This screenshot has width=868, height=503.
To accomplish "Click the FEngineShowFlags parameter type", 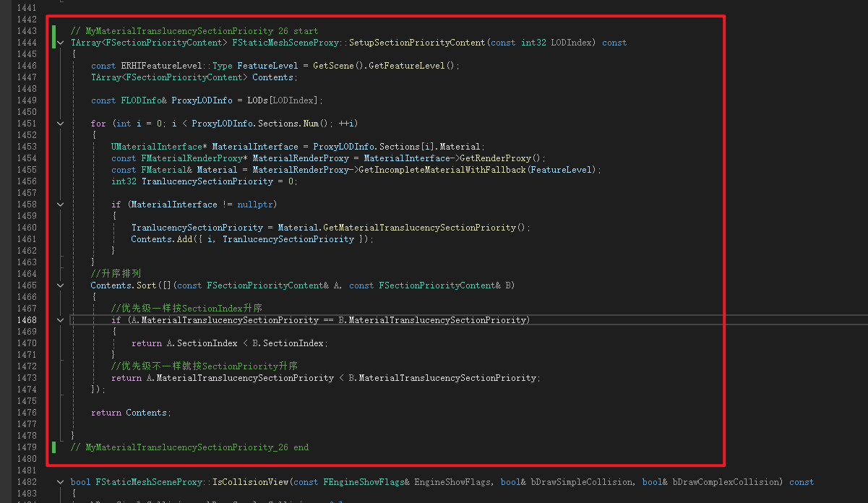I will tap(369, 482).
